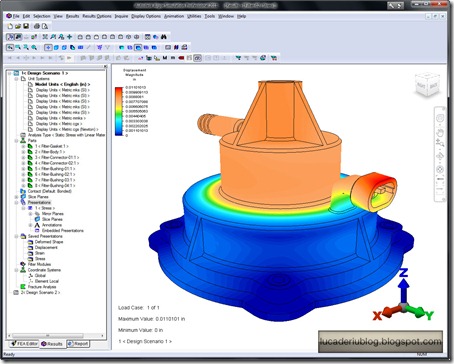Viewport: 454px width, 364px height.
Task: Toggle the highlighted shaded view button
Action: (138, 47)
